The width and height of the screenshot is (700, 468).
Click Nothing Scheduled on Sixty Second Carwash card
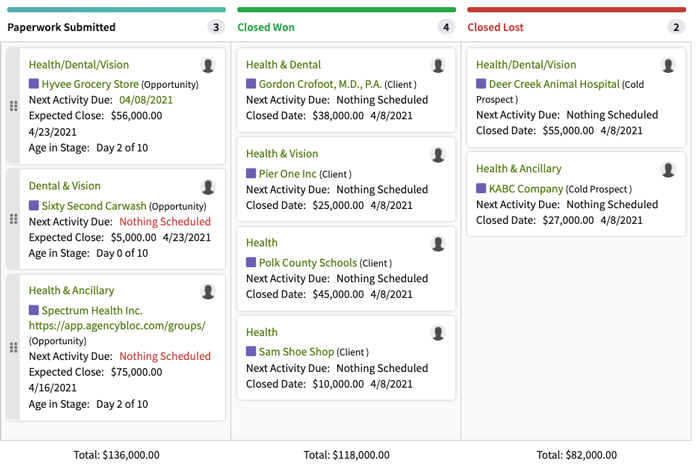coord(165,221)
